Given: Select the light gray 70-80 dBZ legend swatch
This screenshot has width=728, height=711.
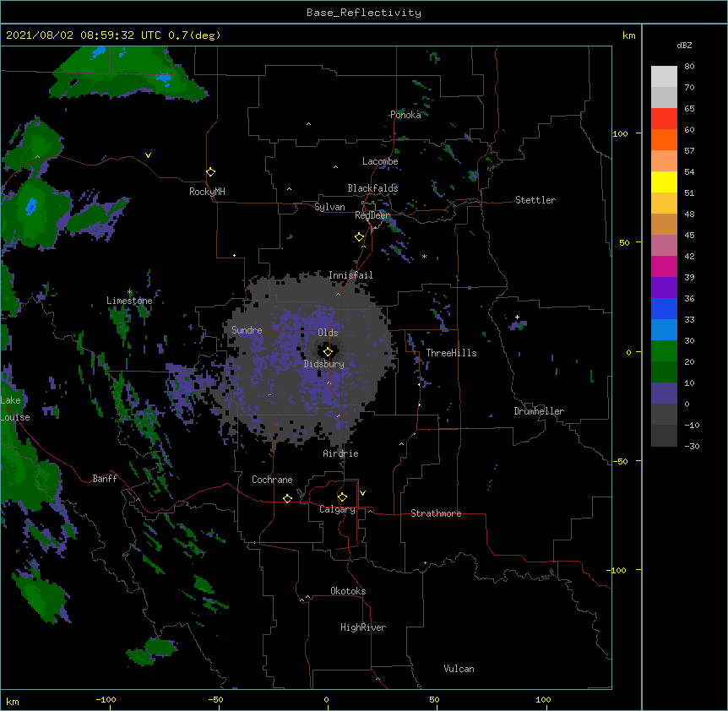Looking at the screenshot, I should [x=664, y=77].
